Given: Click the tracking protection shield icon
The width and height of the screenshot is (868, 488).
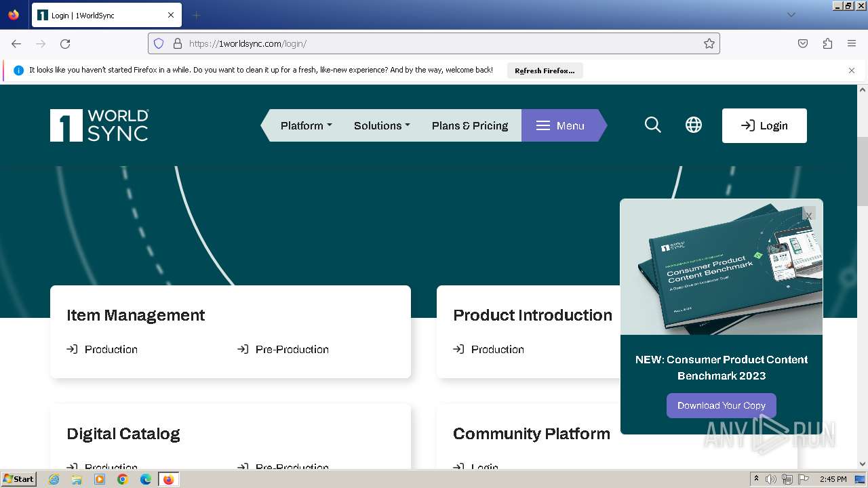Looking at the screenshot, I should 159,43.
